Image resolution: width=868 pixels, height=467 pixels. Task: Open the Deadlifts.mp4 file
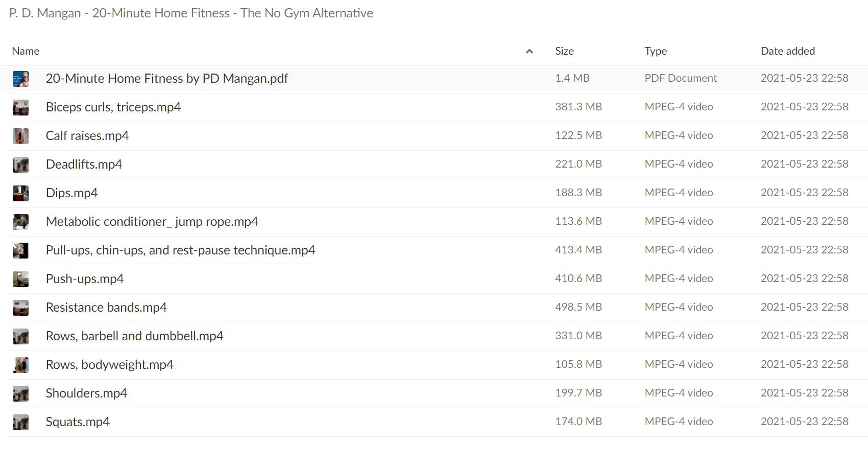tap(84, 164)
